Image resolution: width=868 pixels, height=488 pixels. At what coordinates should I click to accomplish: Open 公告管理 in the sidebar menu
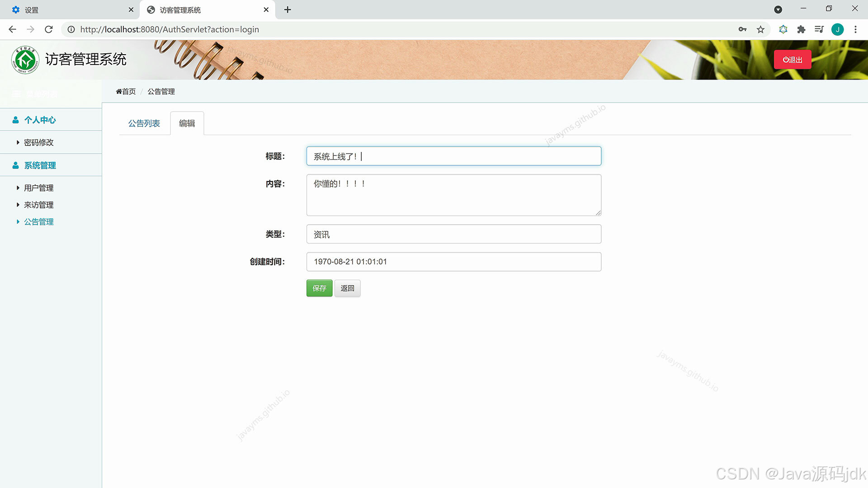(38, 222)
